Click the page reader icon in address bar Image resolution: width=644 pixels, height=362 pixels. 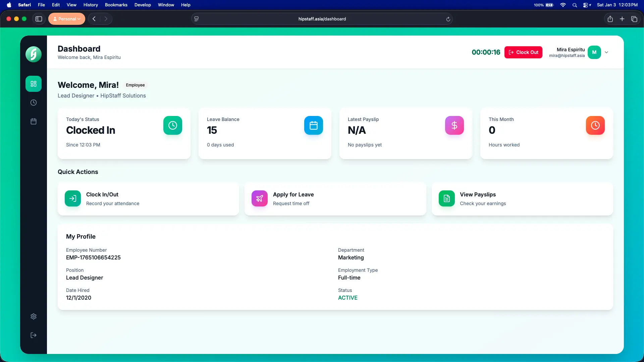coord(197,19)
